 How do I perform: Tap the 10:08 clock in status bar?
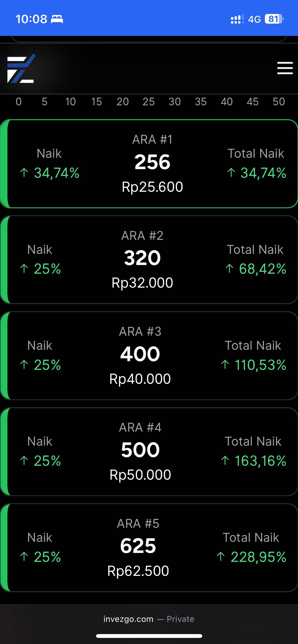point(31,19)
